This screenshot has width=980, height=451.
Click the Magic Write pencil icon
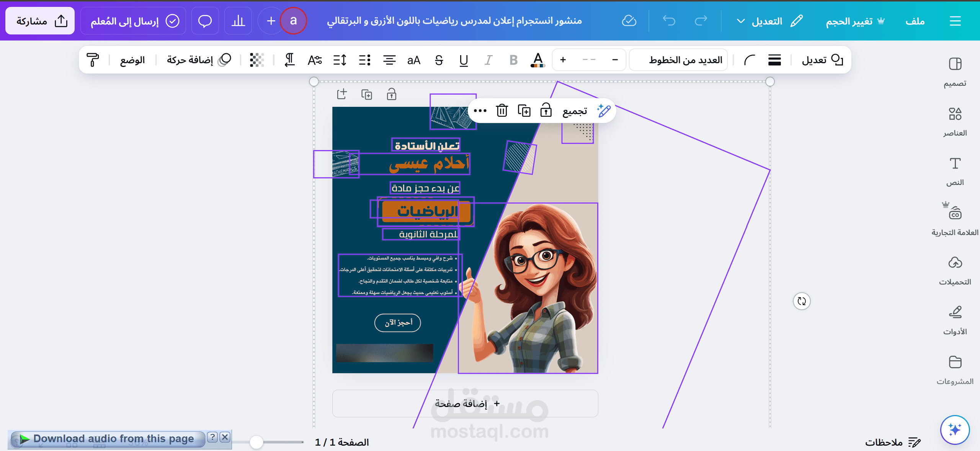pos(604,111)
